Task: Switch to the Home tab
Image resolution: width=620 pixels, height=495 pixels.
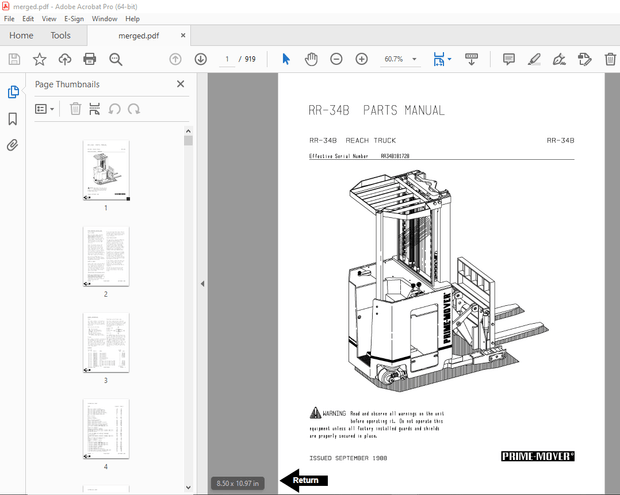Action: pyautogui.click(x=21, y=36)
